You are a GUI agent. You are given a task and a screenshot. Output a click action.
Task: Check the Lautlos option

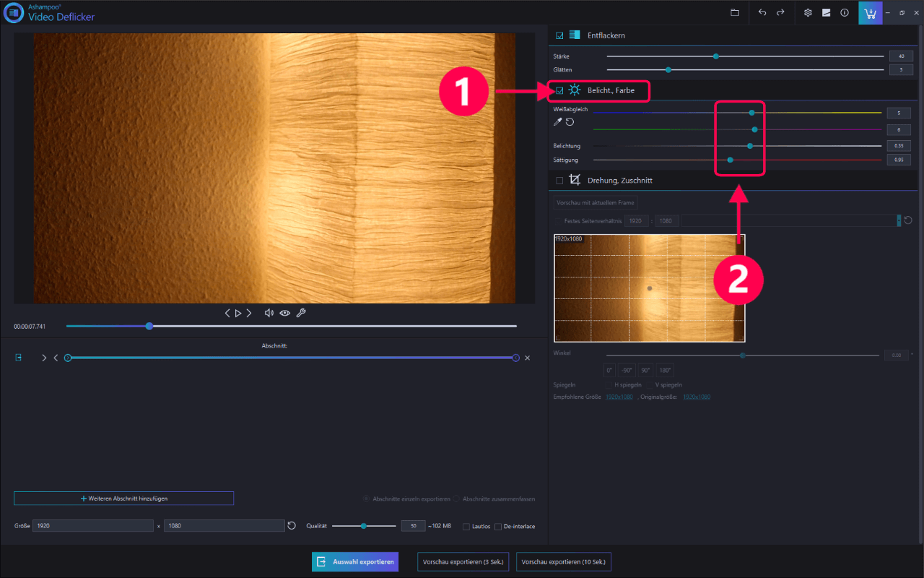tap(466, 527)
